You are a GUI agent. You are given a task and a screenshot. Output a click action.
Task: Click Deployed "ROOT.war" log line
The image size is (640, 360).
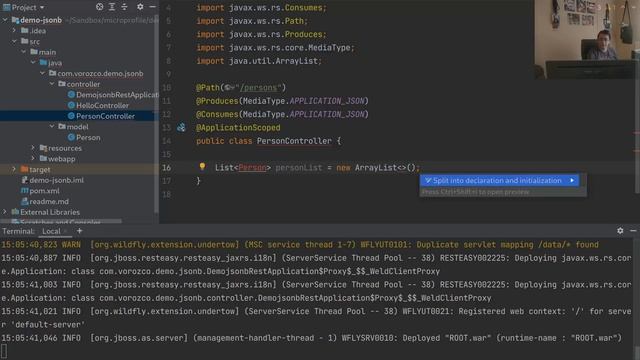click(x=311, y=338)
